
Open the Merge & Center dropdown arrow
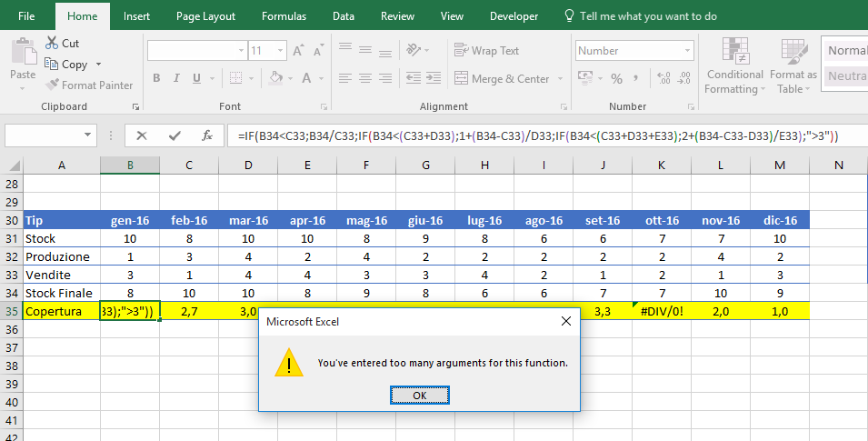click(560, 79)
